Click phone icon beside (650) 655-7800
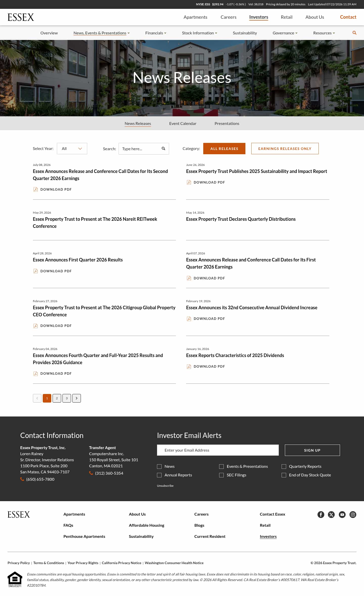This screenshot has height=596, width=364. (22, 479)
